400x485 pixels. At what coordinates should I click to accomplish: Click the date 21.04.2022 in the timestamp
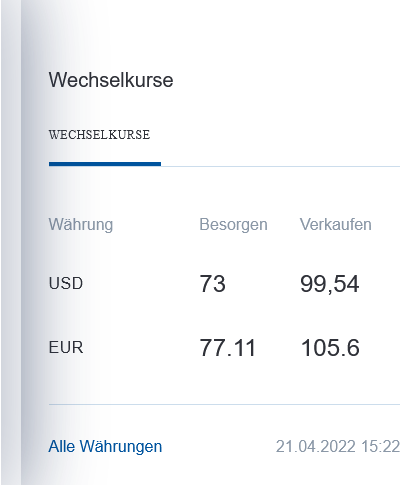pos(316,446)
